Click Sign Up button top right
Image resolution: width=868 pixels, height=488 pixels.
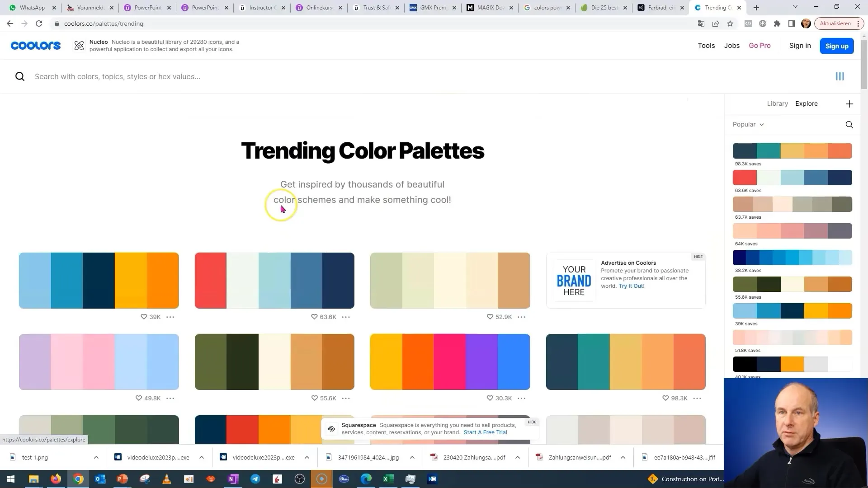[x=837, y=45]
